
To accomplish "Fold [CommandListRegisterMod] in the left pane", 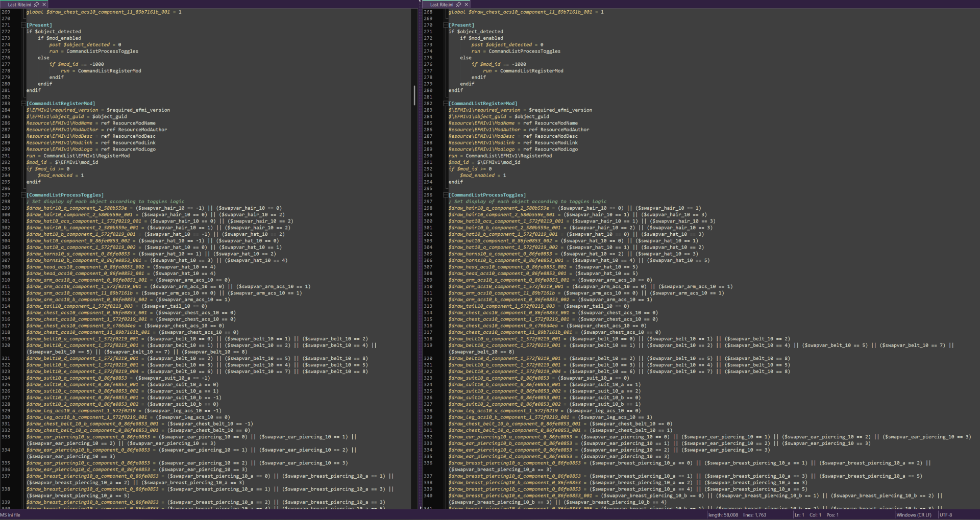I will 23,104.
